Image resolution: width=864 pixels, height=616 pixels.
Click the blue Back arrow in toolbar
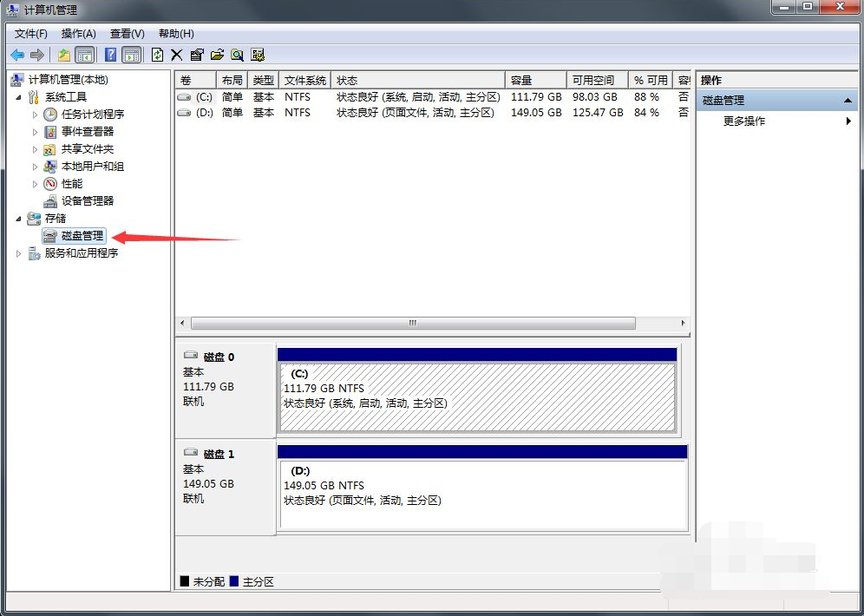[x=17, y=55]
